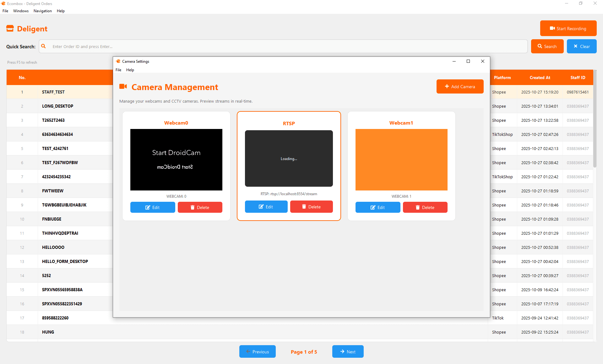Click the Deligent store logo icon

(x=10, y=29)
